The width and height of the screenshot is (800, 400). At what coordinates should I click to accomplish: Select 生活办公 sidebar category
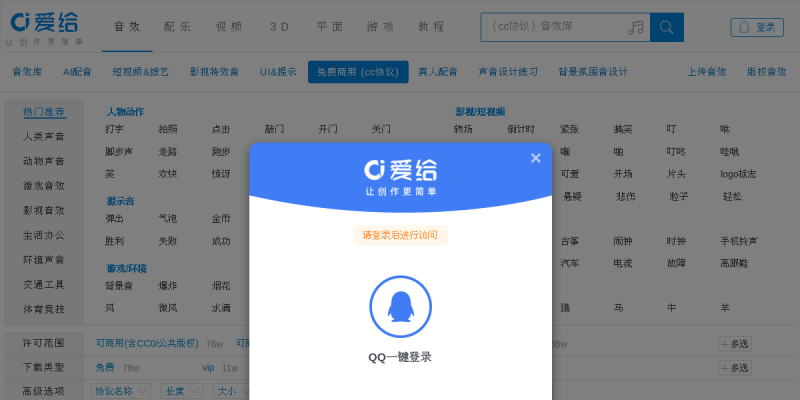coord(44,235)
